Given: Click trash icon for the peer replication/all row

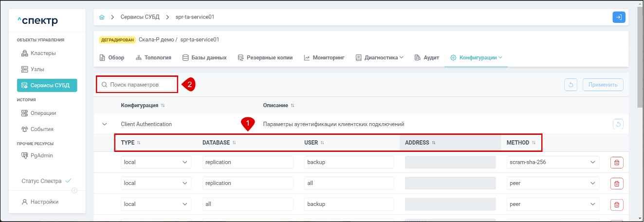Looking at the screenshot, I should 617,184.
